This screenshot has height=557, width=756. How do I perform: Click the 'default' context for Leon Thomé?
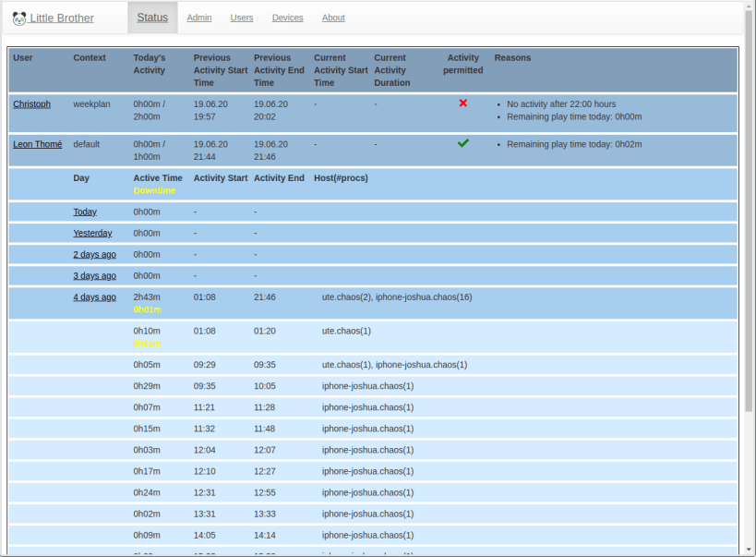86,144
